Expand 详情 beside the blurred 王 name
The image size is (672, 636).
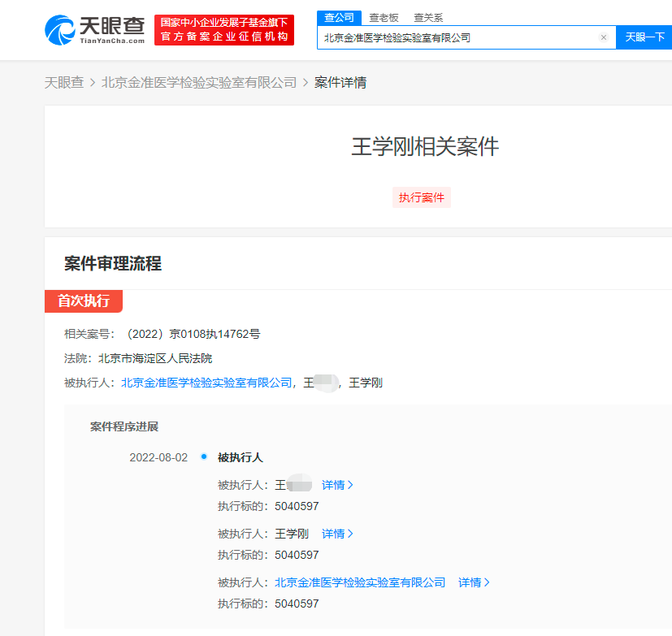coord(337,485)
